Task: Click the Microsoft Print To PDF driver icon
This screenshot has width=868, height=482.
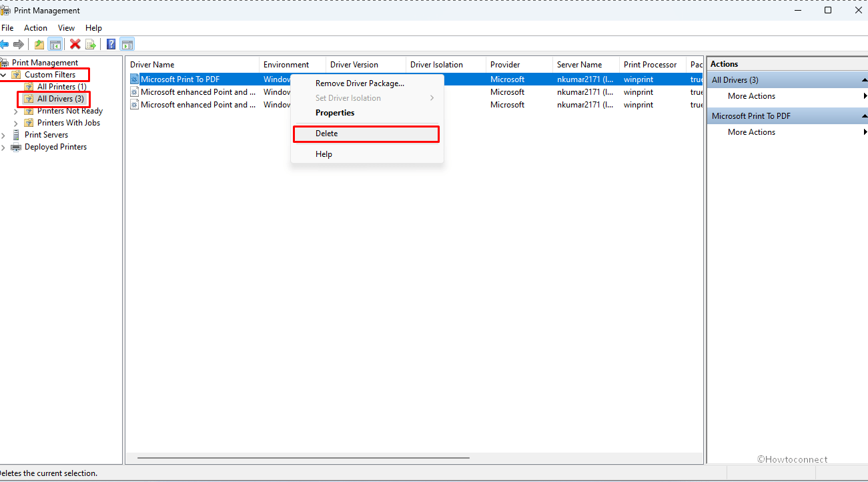Action: [x=134, y=79]
